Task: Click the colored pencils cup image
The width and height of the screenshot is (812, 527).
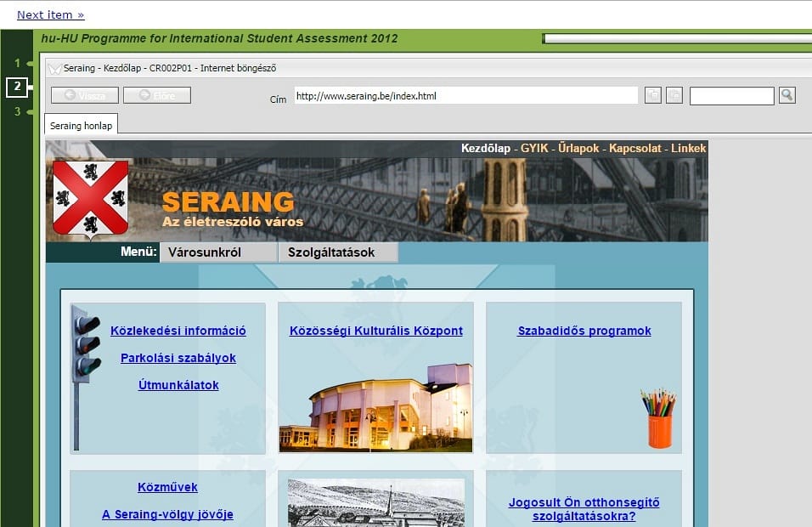Action: [659, 419]
